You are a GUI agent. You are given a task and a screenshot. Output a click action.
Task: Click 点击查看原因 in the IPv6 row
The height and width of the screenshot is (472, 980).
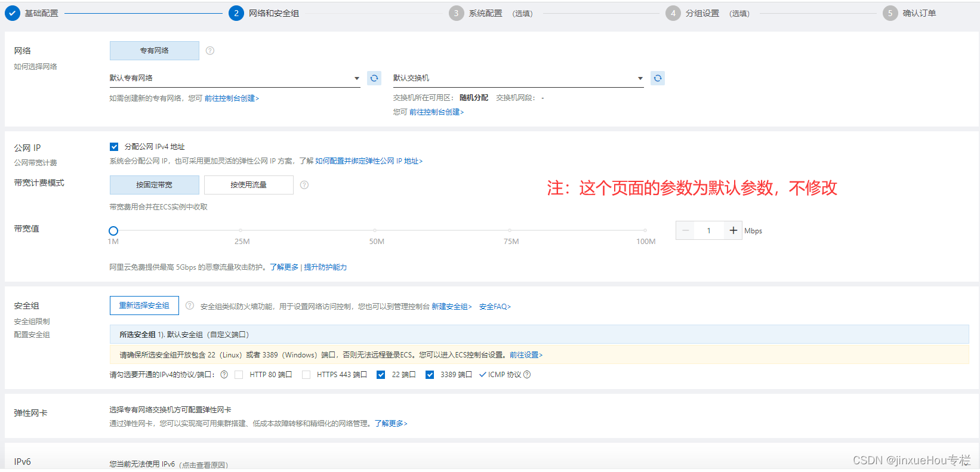pos(204,465)
